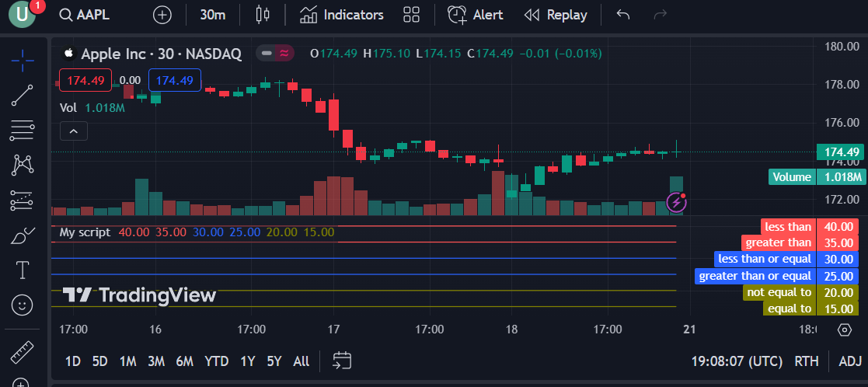This screenshot has height=387, width=868.
Task: Click the olive 15.00 legend value
Action: coord(319,232)
